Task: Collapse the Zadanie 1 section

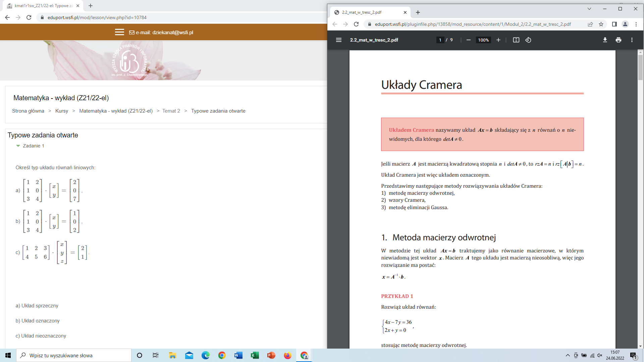Action: click(18, 146)
